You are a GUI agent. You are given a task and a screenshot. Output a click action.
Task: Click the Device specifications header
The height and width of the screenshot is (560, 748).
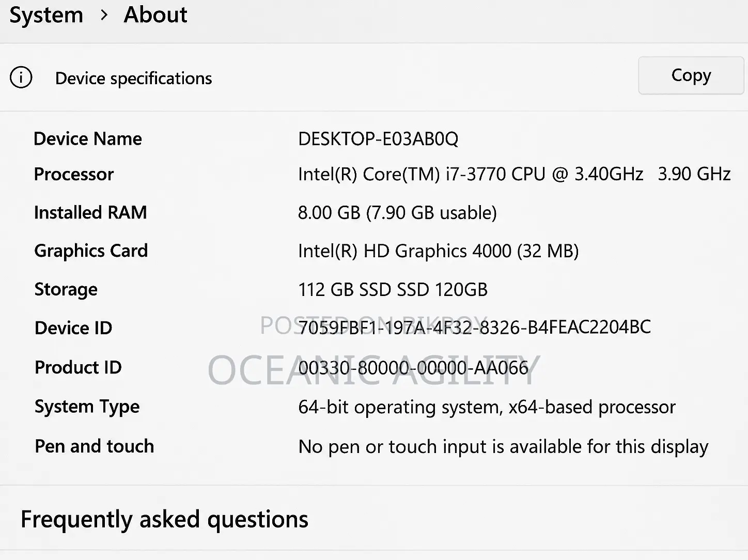pyautogui.click(x=133, y=78)
